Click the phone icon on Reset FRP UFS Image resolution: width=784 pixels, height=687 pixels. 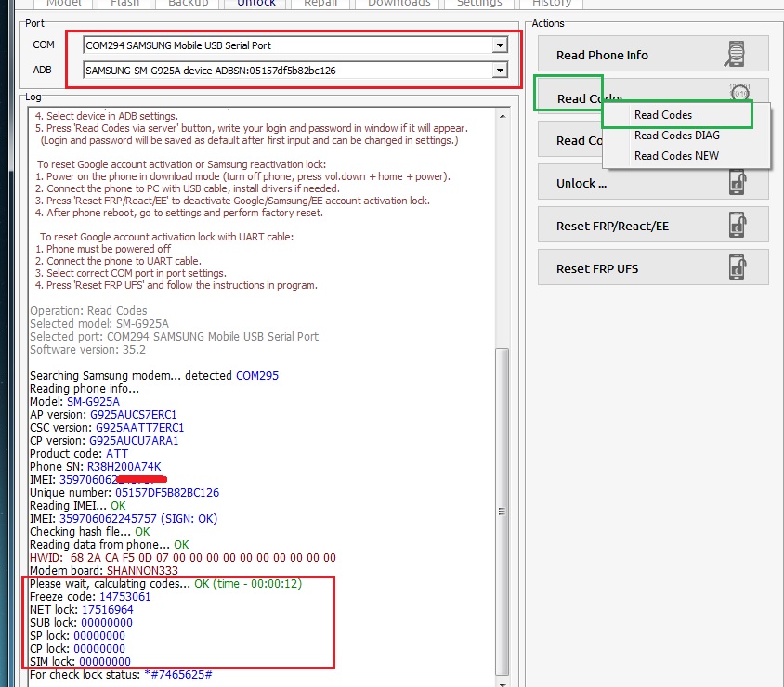738,267
